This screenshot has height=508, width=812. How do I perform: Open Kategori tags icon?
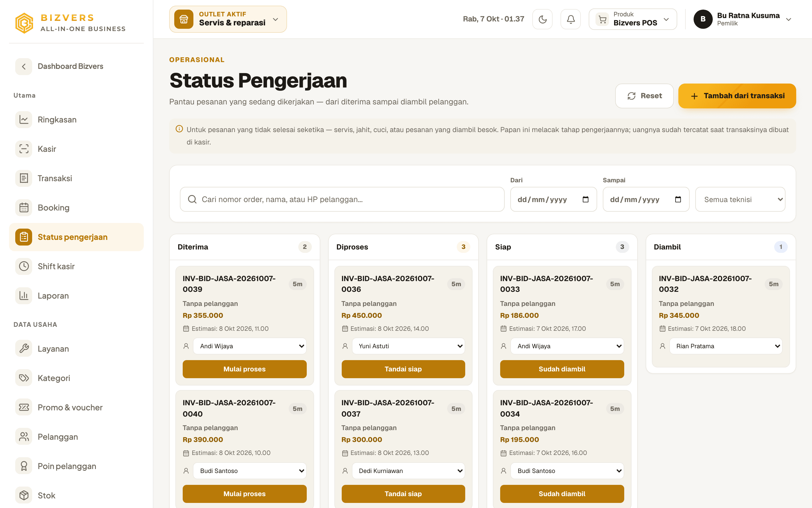point(24,378)
